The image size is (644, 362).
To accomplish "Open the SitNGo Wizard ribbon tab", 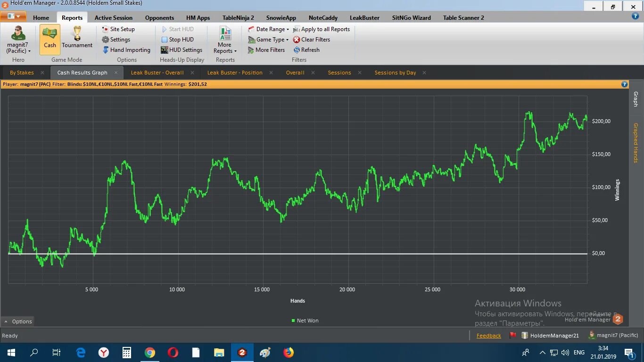I will click(x=412, y=18).
